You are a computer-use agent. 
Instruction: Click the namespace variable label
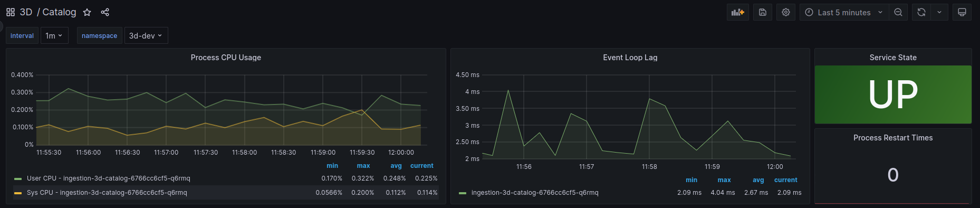tap(99, 35)
